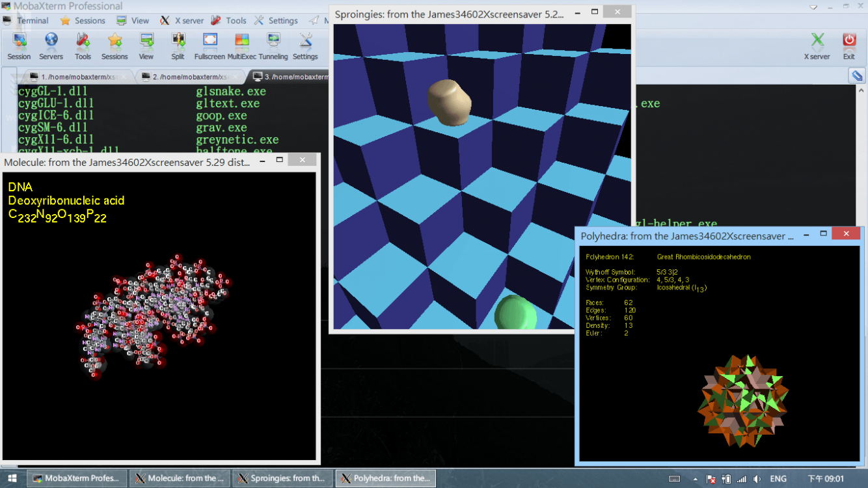Click the polyhedron model in Polyhedra window
This screenshot has width=868, height=488.
pos(742,400)
